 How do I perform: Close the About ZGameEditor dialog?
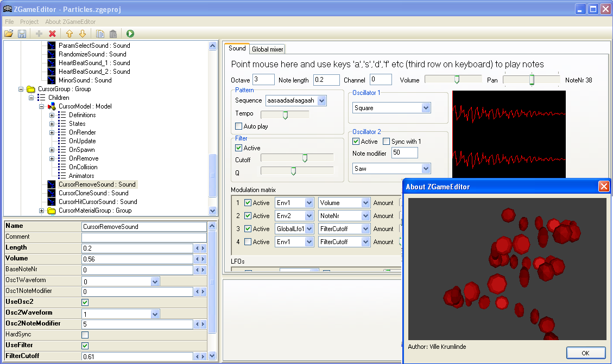tap(604, 187)
